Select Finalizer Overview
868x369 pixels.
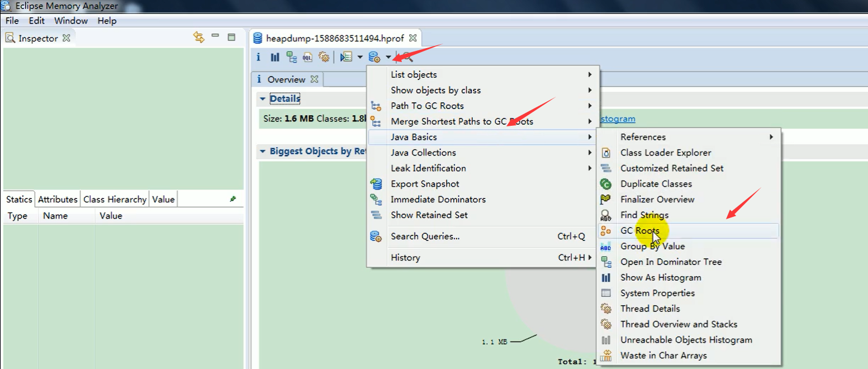coord(689,200)
